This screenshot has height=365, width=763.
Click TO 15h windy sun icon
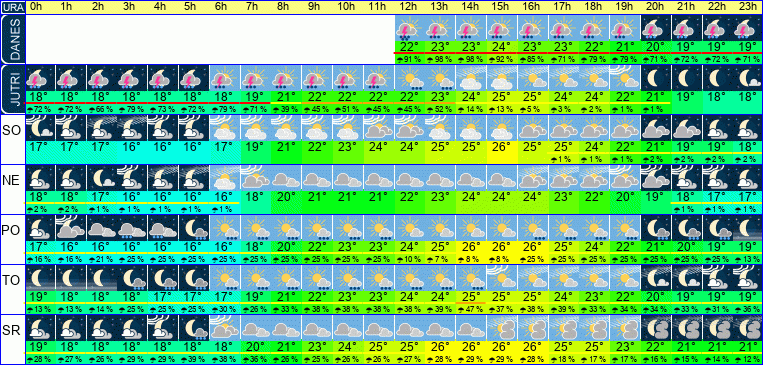click(502, 278)
